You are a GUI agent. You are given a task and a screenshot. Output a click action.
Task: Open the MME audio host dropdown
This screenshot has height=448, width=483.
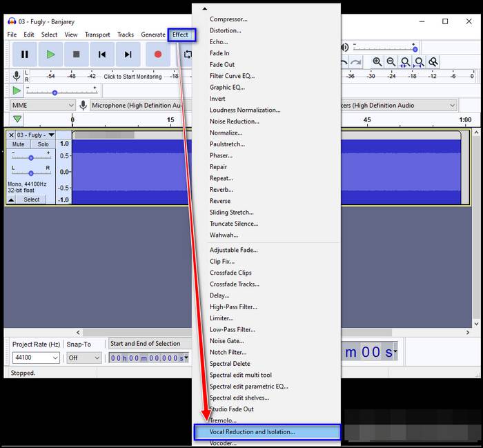tap(43, 106)
